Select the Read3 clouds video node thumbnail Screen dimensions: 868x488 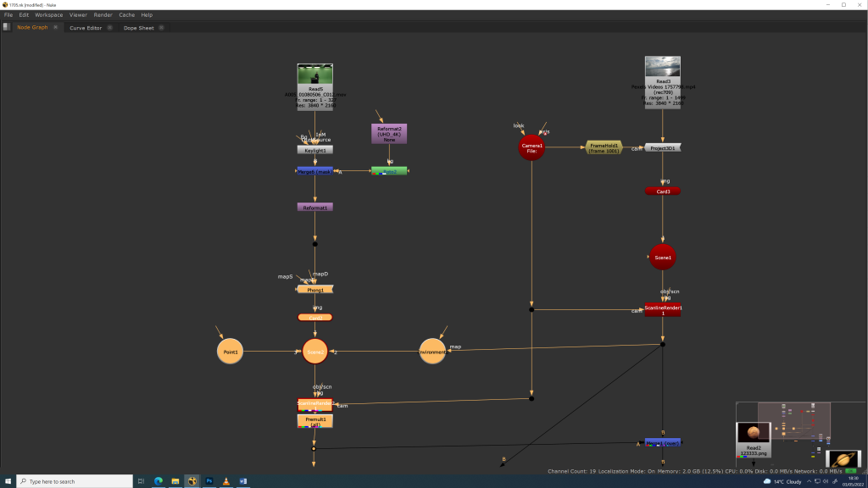point(663,66)
